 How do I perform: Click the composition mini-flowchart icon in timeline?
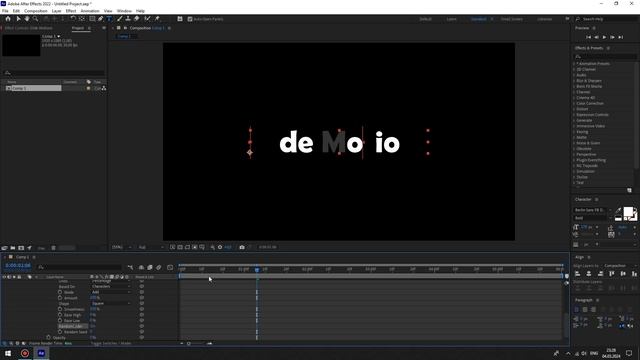tap(130, 267)
